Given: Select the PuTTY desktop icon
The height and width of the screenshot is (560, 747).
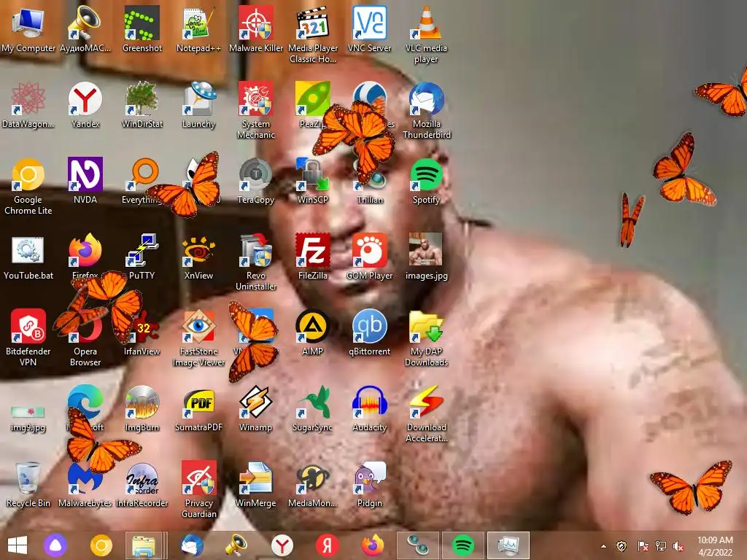Looking at the screenshot, I should point(142,257).
